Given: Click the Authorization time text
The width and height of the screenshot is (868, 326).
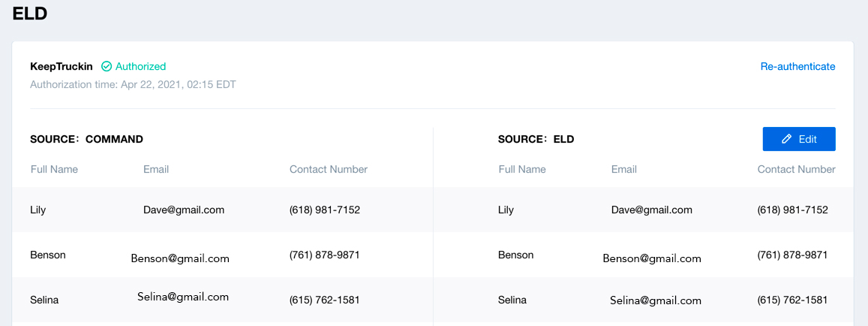Looking at the screenshot, I should coord(133,85).
